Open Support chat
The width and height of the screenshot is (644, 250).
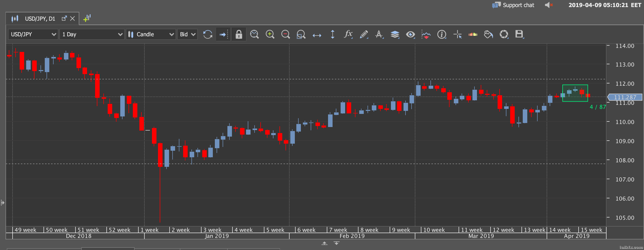(x=513, y=5)
